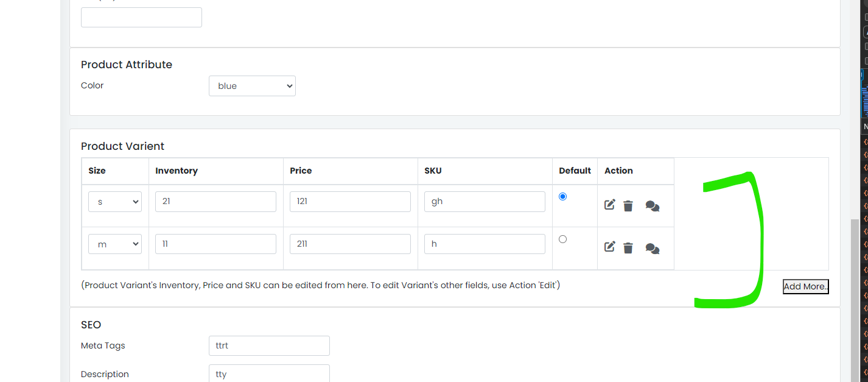The image size is (868, 382).
Task: Click the Description label
Action: (105, 374)
